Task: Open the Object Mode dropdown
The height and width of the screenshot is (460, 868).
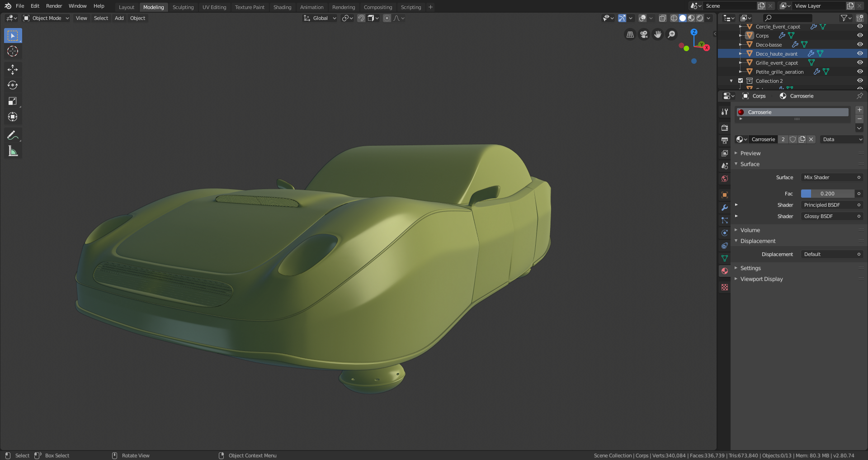Action: coord(46,18)
